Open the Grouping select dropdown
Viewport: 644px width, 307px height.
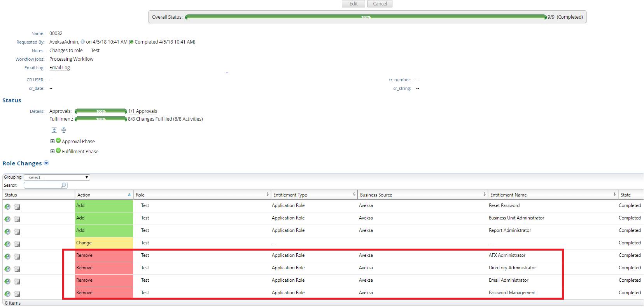[x=57, y=177]
